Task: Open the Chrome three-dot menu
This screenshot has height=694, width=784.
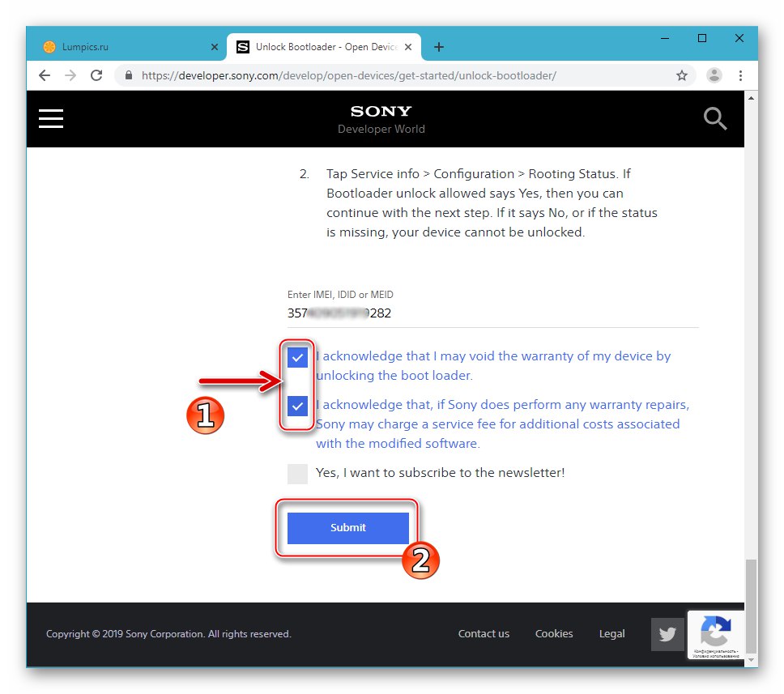Action: coord(740,75)
